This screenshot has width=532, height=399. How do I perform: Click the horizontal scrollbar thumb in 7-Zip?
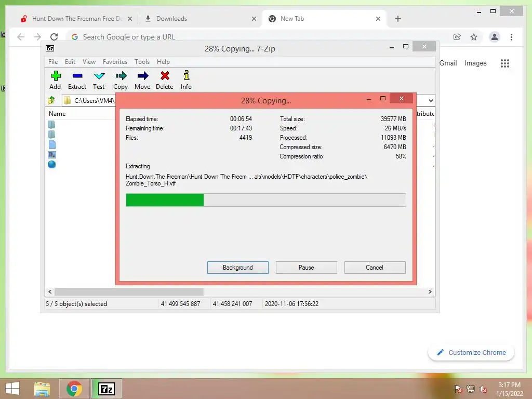click(129, 291)
